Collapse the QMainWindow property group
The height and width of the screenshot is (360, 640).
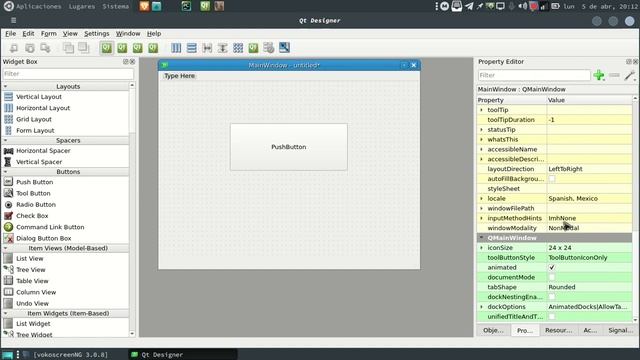[x=481, y=238]
